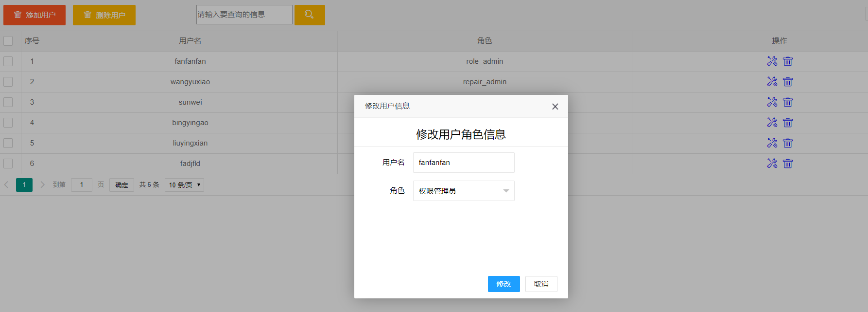868x312 pixels.
Task: Go to next page arrow
Action: point(42,184)
